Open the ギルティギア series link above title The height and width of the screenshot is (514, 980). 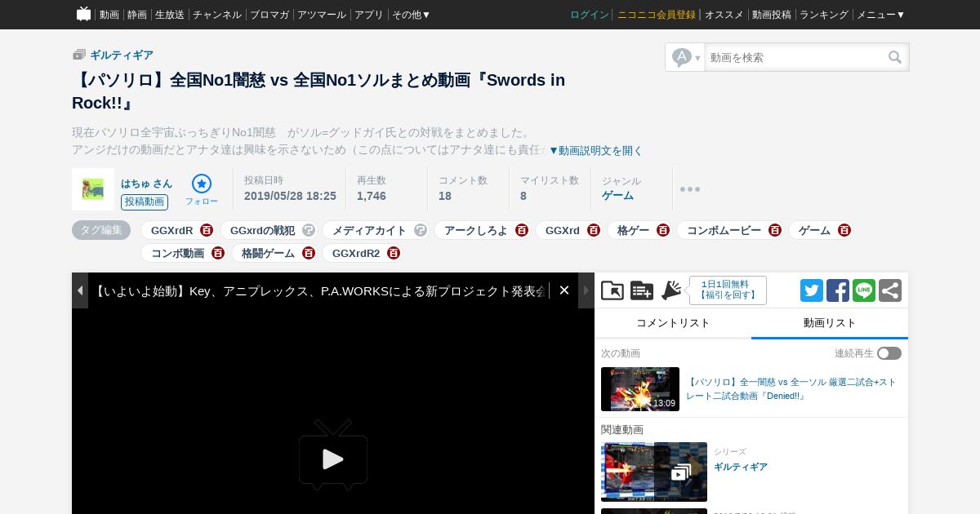[122, 55]
